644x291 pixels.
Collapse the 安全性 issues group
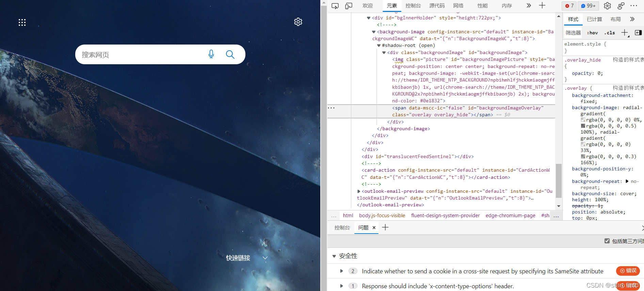(x=334, y=256)
